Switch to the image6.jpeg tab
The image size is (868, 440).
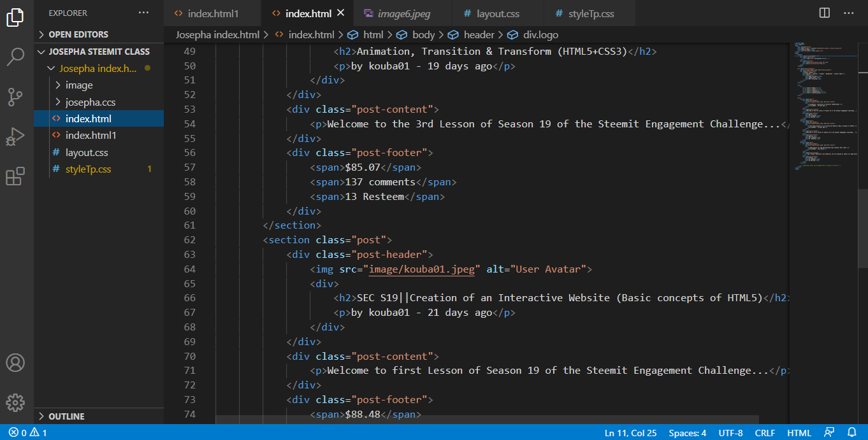point(404,13)
